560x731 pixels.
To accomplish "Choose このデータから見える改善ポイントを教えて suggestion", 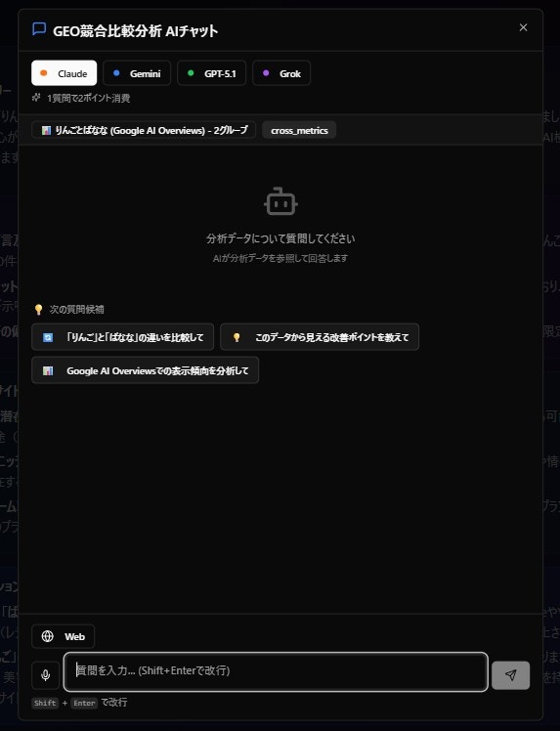I will coord(320,337).
